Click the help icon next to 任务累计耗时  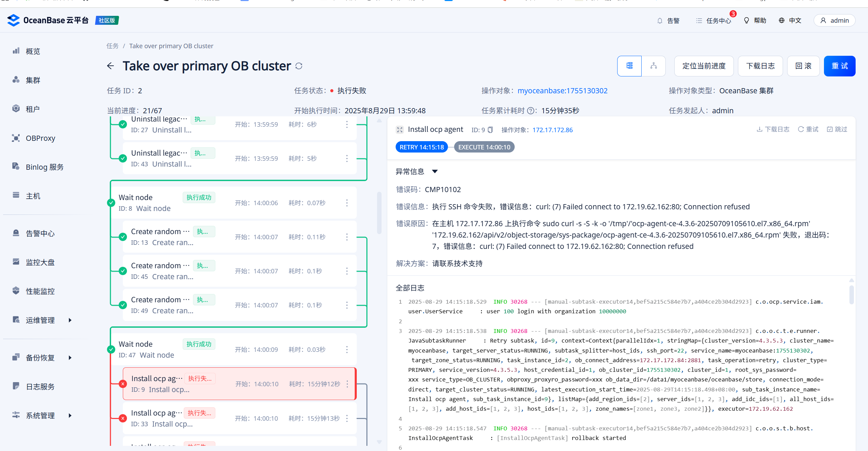531,111
